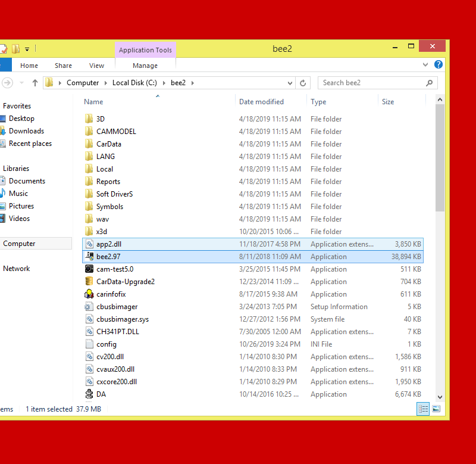Expand the ribbon with the chevron
The image size is (476, 464).
(425, 65)
